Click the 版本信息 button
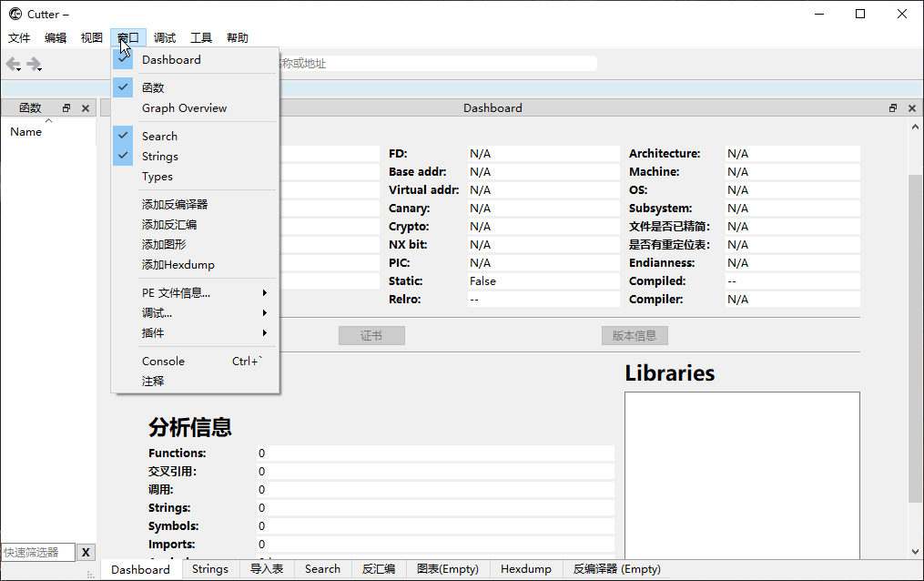This screenshot has height=581, width=924. (635, 335)
